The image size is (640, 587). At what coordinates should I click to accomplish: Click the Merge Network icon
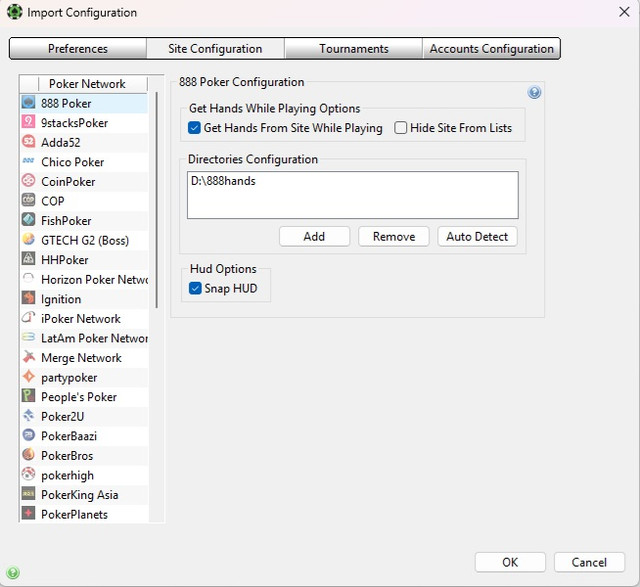coord(29,357)
